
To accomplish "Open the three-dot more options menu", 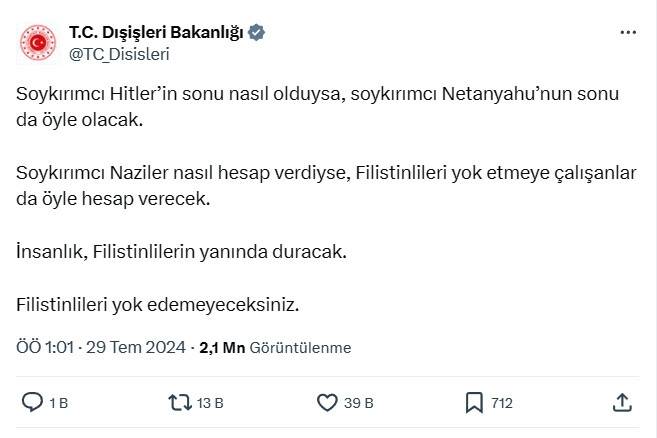I will tap(627, 33).
